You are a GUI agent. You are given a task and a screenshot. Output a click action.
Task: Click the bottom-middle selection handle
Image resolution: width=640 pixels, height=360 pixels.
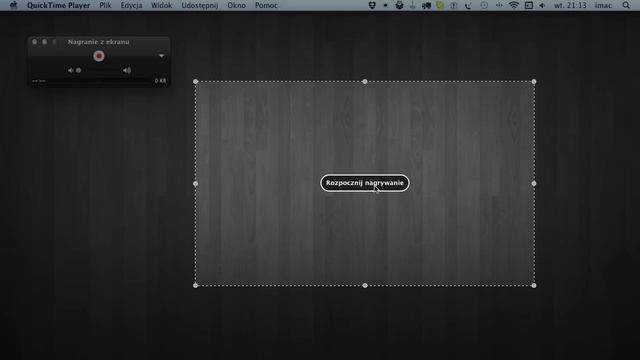click(x=365, y=285)
